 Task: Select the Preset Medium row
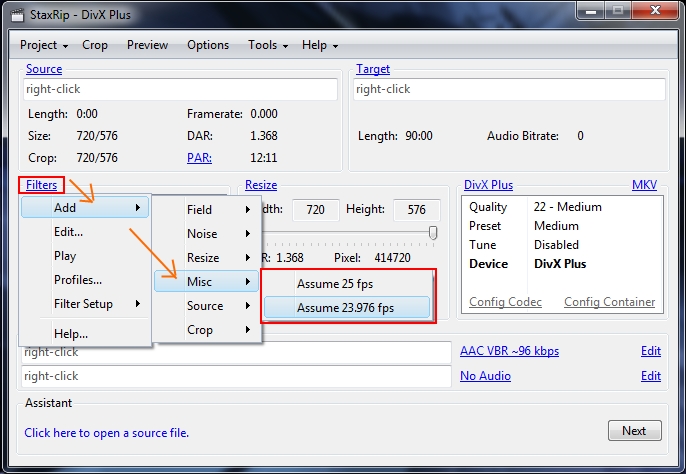pos(562,226)
